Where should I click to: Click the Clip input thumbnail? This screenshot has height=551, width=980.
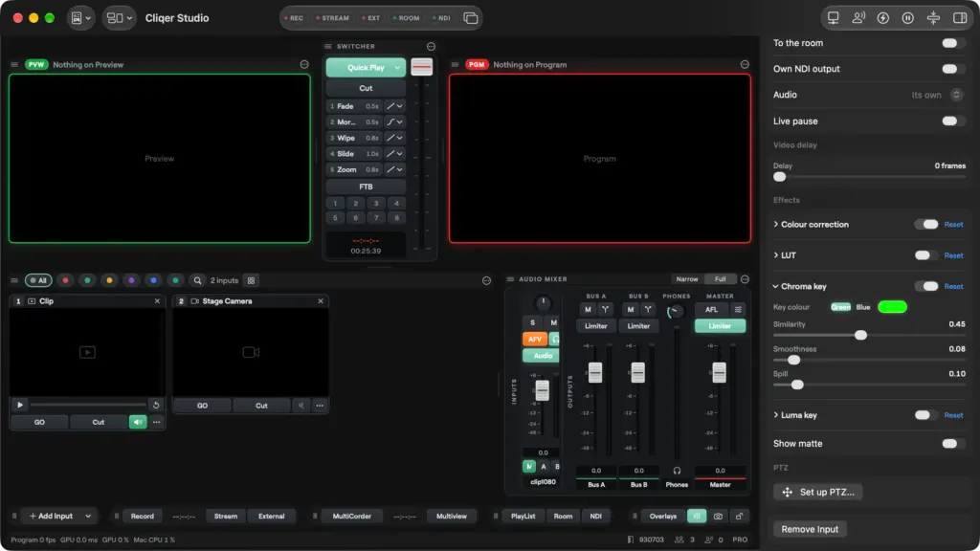pyautogui.click(x=87, y=352)
